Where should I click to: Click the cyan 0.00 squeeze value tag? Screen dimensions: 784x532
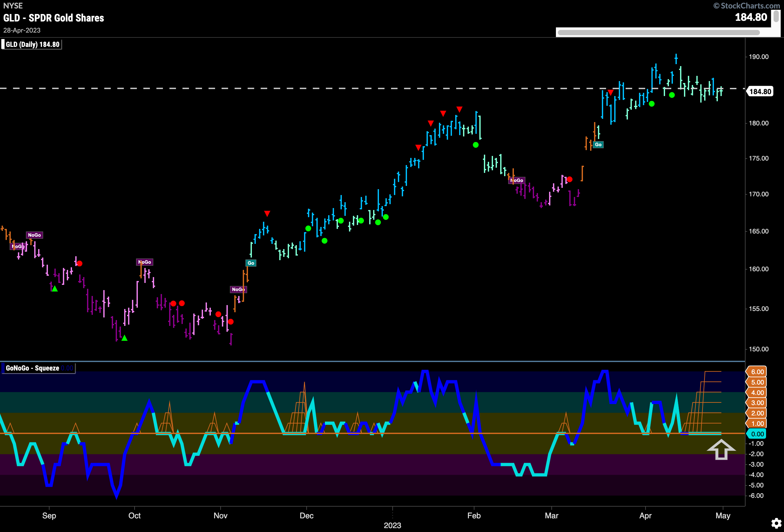(757, 434)
